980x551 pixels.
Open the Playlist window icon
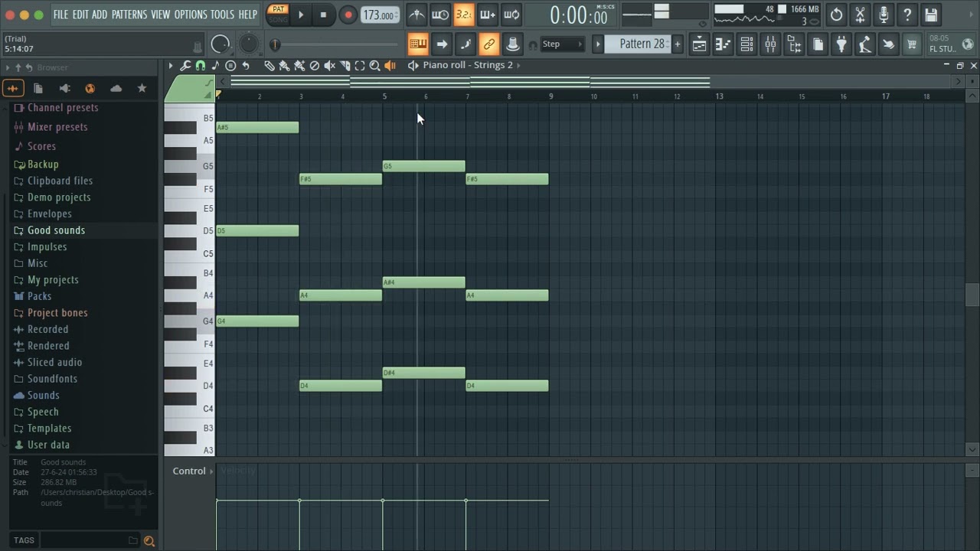(700, 44)
